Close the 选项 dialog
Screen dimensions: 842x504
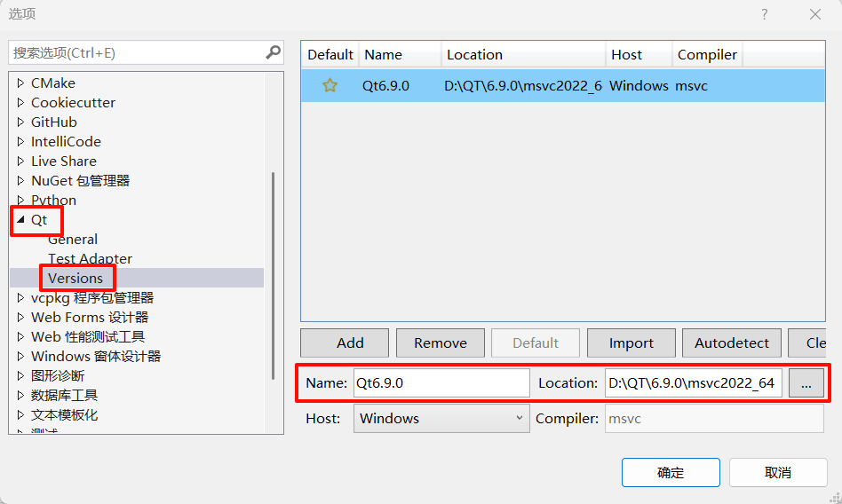(815, 14)
